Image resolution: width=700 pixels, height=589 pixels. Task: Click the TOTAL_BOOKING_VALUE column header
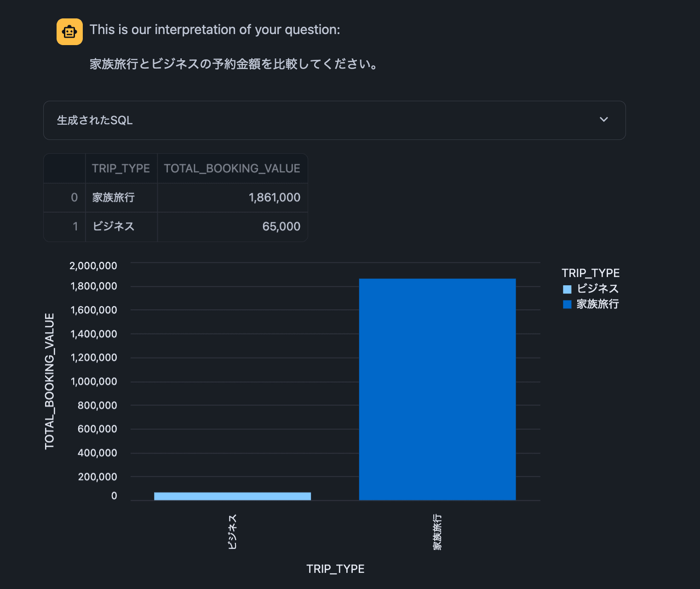tap(232, 168)
